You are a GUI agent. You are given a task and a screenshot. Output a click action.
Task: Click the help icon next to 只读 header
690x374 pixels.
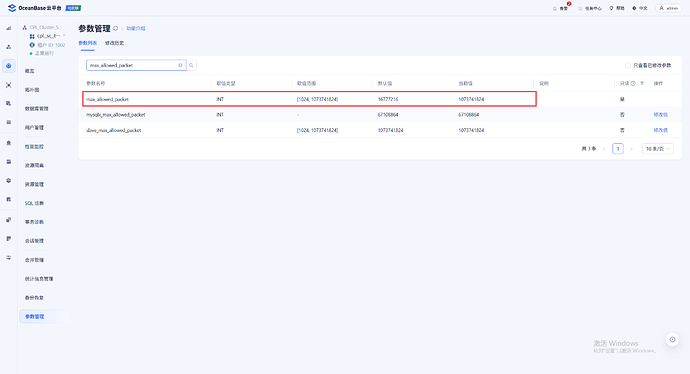(633, 83)
